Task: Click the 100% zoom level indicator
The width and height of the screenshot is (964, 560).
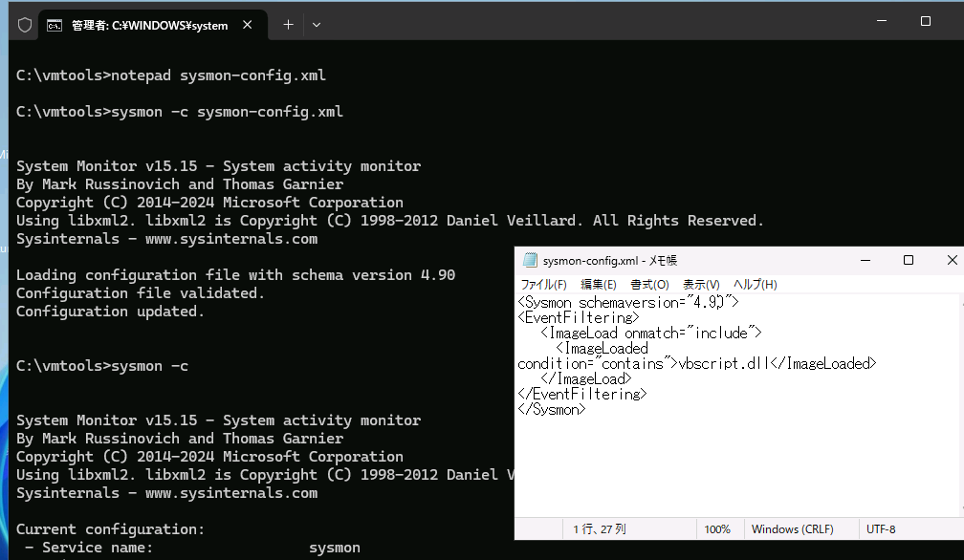Action: point(719,528)
